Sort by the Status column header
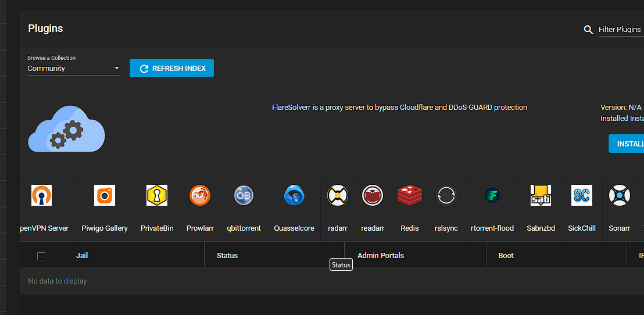644x315 pixels. pos(227,256)
